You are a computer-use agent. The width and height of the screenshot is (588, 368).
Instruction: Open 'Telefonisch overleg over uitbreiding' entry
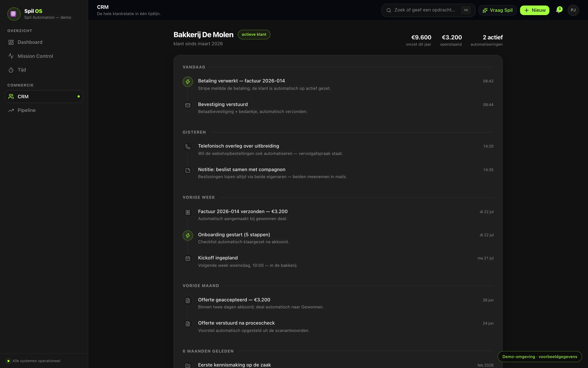pos(338,149)
